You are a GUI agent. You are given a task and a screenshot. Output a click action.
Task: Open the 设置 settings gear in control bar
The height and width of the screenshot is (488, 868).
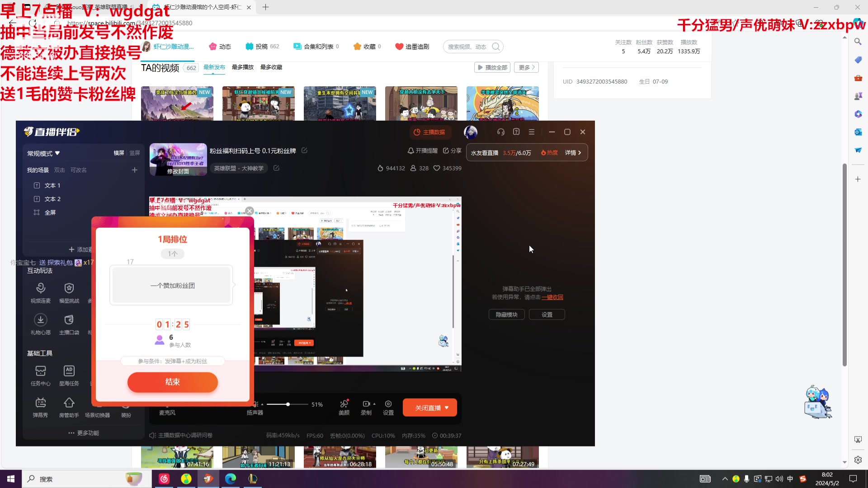click(388, 407)
